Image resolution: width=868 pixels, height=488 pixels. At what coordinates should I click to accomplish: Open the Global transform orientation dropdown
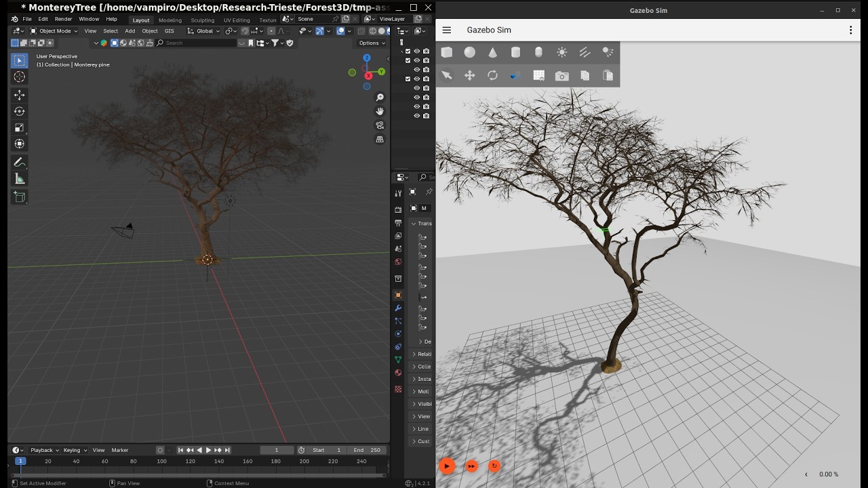[204, 30]
